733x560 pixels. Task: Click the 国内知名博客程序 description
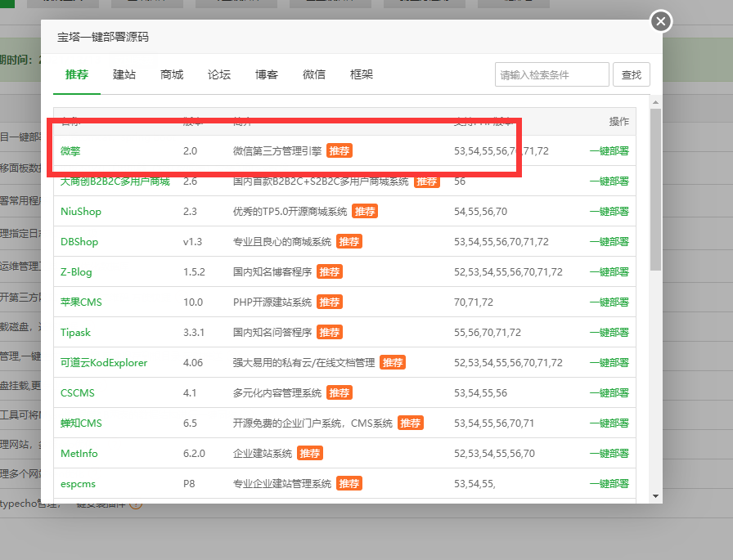(272, 272)
